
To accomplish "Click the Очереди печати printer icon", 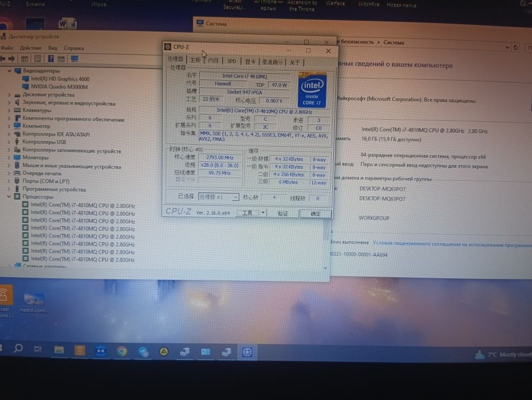I will coord(17,173).
